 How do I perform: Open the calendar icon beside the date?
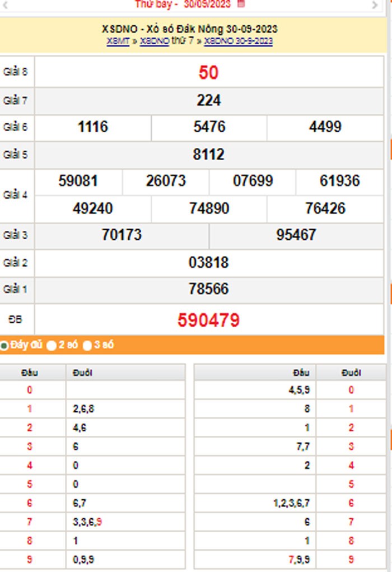click(241, 4)
